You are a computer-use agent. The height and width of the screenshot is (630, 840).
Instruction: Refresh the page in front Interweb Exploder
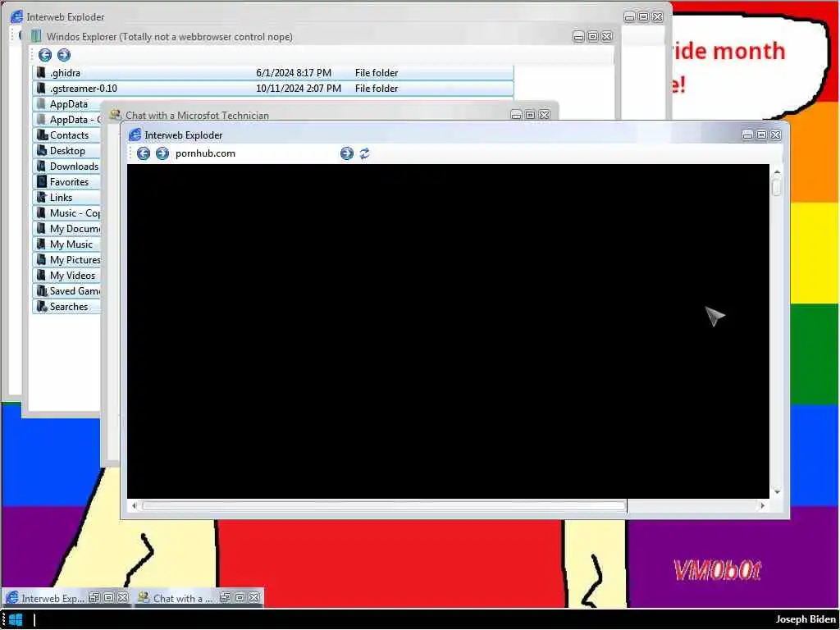pos(365,153)
